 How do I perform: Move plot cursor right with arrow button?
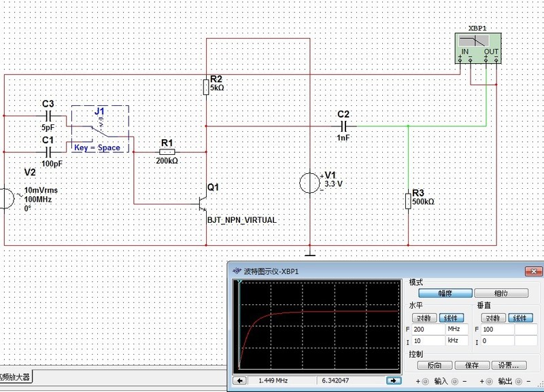[393, 381]
